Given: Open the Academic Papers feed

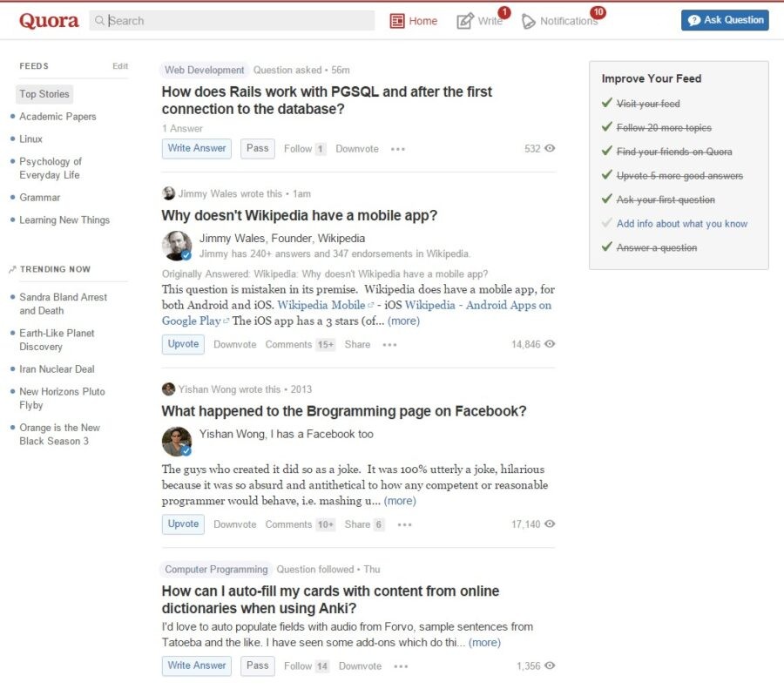Looking at the screenshot, I should pos(57,117).
